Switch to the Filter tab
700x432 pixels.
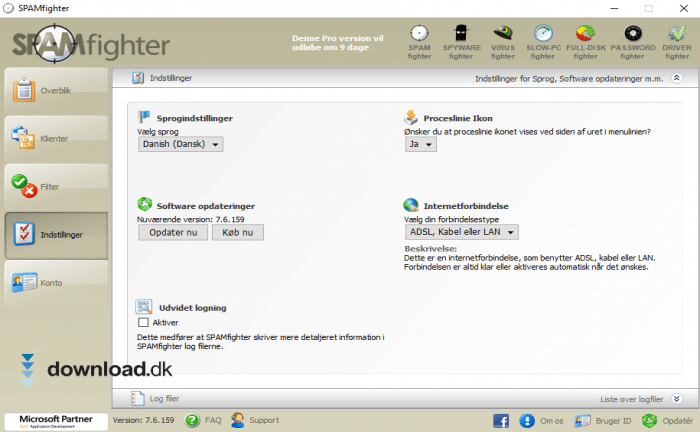tap(55, 186)
